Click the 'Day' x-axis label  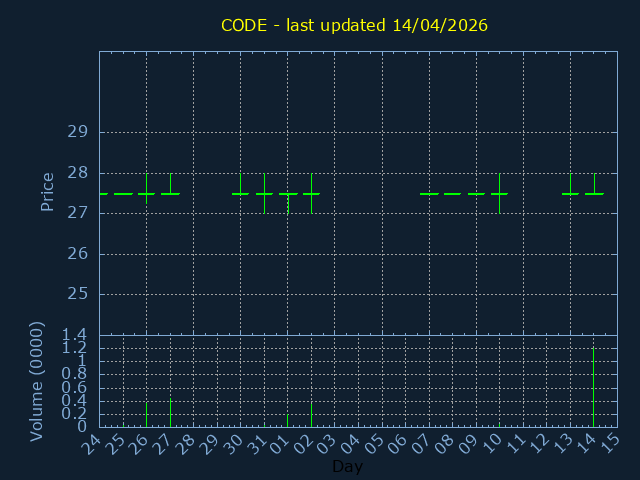tap(347, 467)
